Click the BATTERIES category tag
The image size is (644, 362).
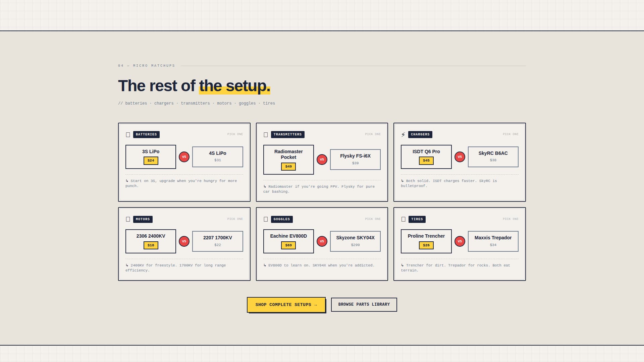146,134
